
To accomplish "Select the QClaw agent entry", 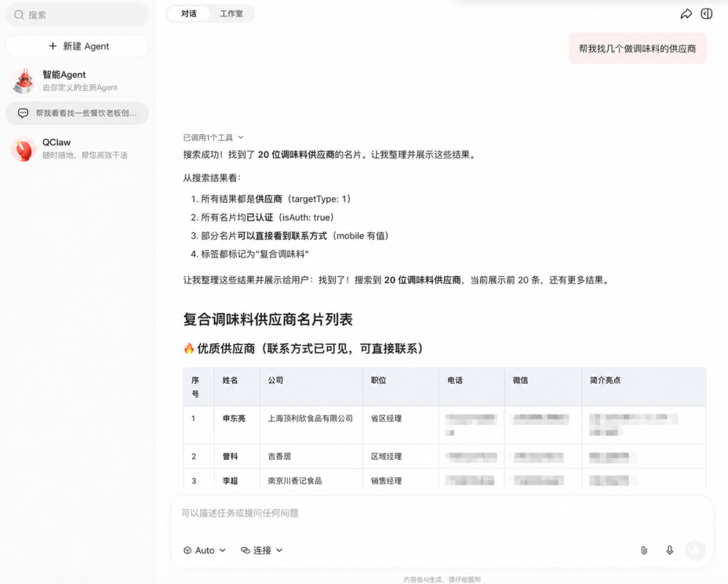I will tap(77, 148).
